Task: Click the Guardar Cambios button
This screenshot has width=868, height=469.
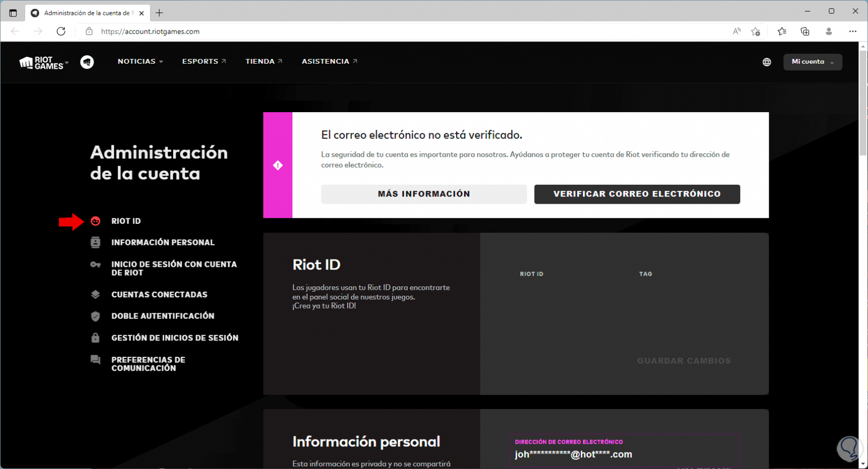Action: pos(684,361)
